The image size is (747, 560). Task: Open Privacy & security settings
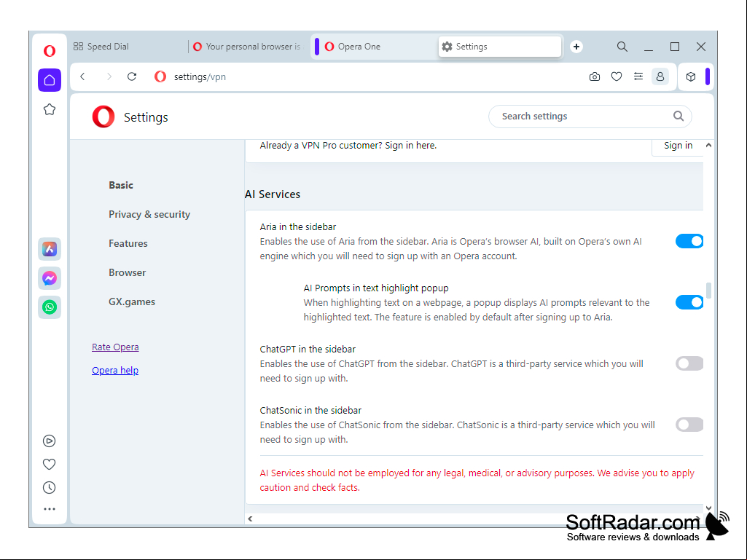[x=149, y=214]
